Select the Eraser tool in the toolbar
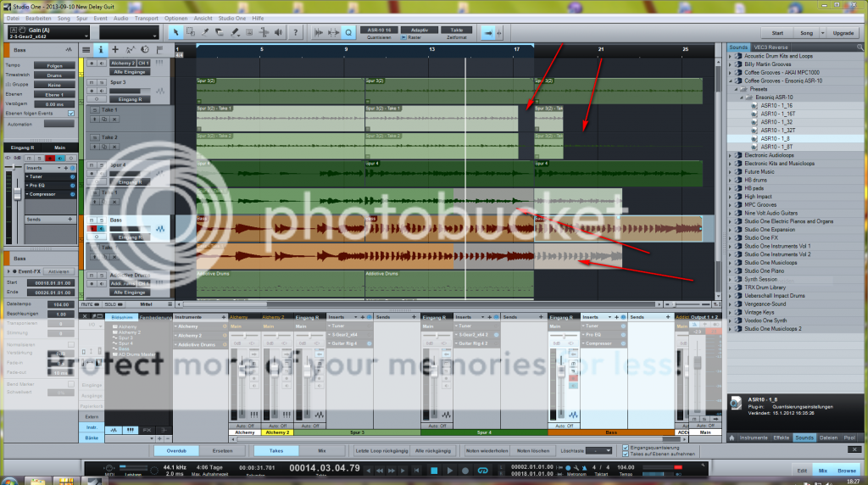Screen dimensions: 868x485 pyautogui.click(x=220, y=33)
